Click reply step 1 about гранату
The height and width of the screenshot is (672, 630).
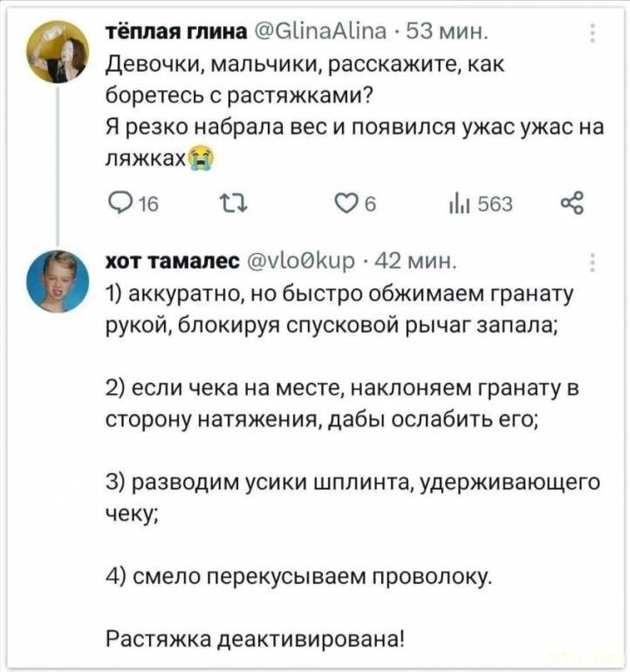coord(337,308)
